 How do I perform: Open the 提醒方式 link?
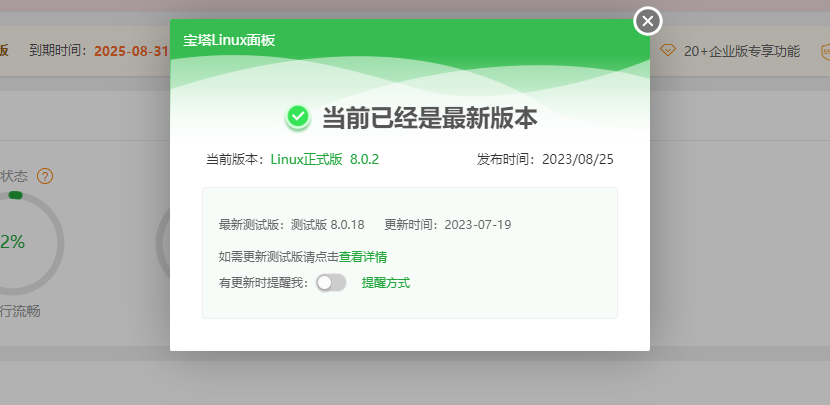386,283
